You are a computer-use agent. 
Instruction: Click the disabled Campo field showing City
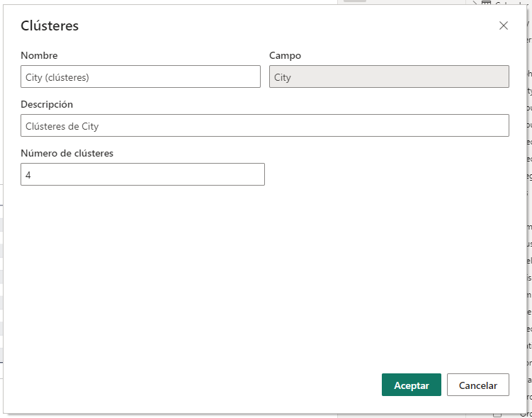(389, 77)
